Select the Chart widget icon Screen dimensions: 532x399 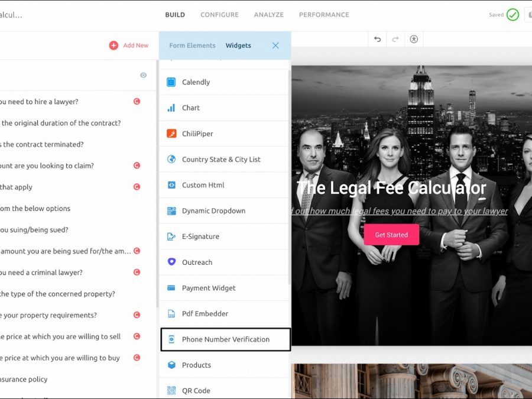pos(171,108)
